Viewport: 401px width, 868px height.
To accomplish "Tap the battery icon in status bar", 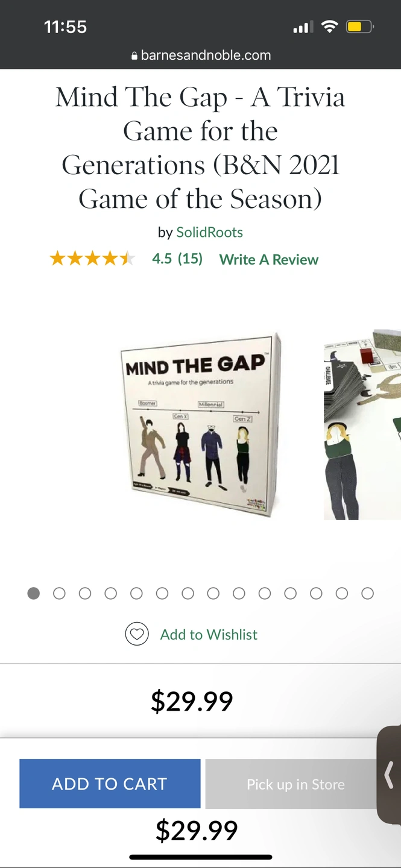I will (x=360, y=27).
